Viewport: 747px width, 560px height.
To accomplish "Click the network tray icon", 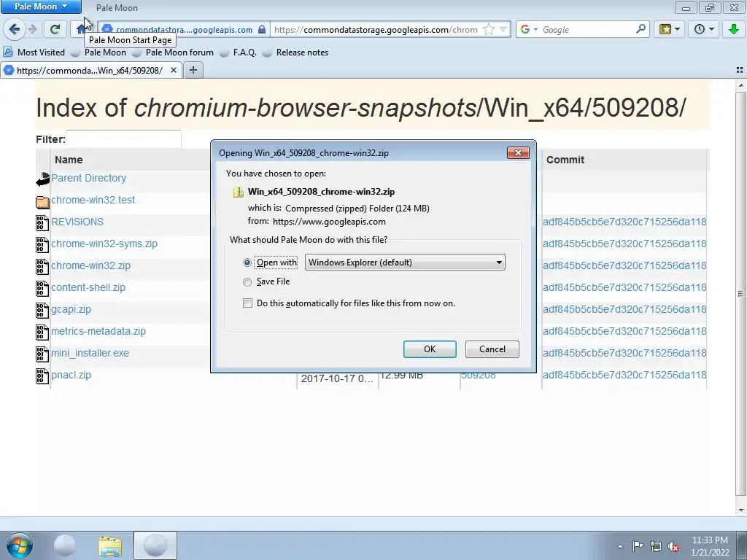I will point(656,546).
